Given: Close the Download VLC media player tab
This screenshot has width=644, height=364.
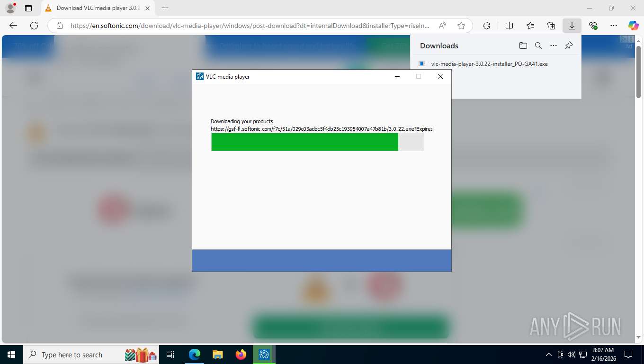Looking at the screenshot, I should point(147,8).
